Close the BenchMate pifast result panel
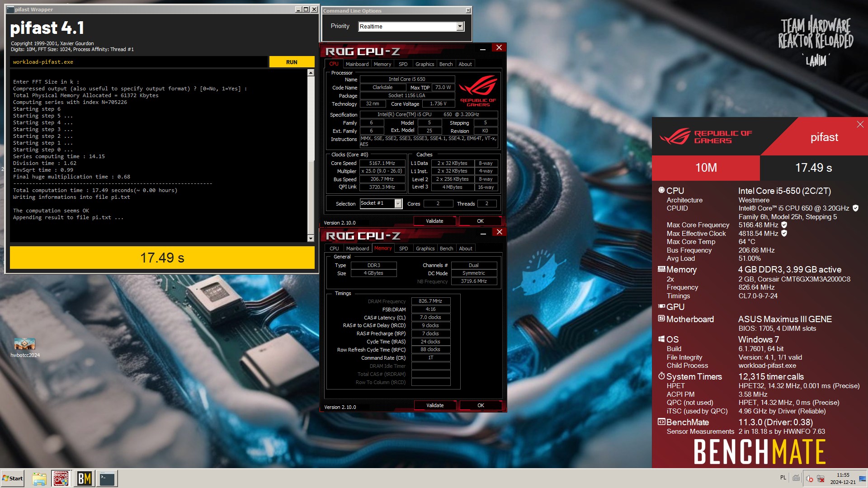The width and height of the screenshot is (868, 488). pyautogui.click(x=860, y=124)
